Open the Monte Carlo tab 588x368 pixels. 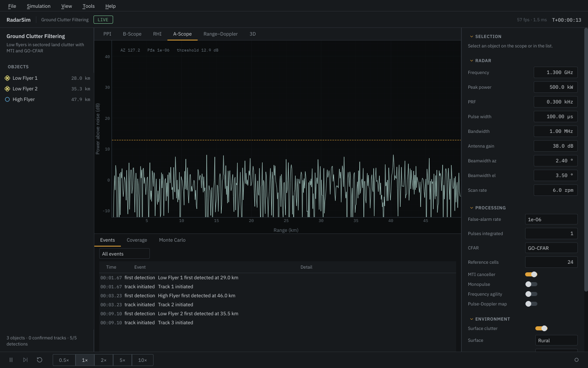[172, 240]
